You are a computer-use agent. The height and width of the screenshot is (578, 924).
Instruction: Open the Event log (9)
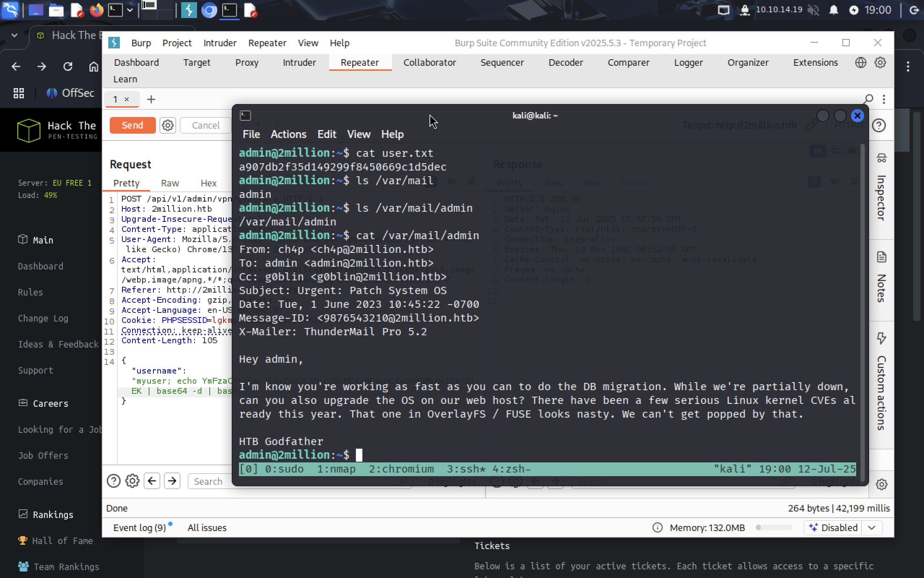pos(140,527)
